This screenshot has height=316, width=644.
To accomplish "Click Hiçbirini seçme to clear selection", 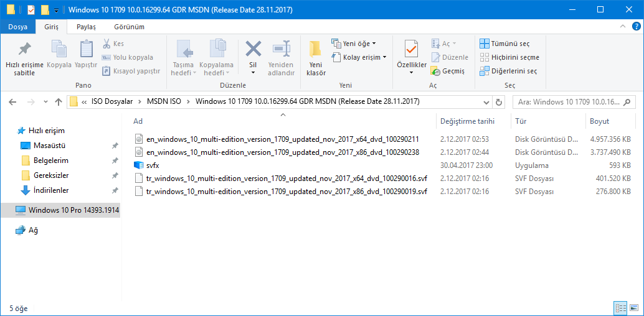I will coord(509,57).
